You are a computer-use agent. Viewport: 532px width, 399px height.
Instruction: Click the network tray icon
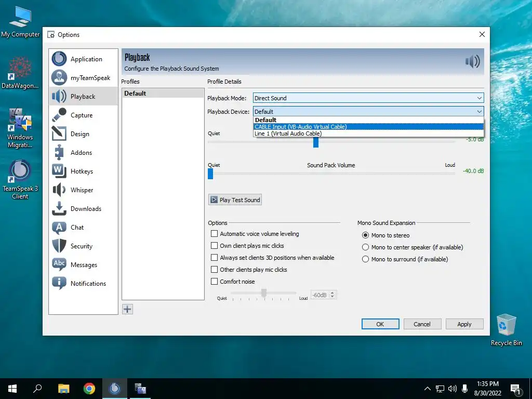(x=440, y=389)
